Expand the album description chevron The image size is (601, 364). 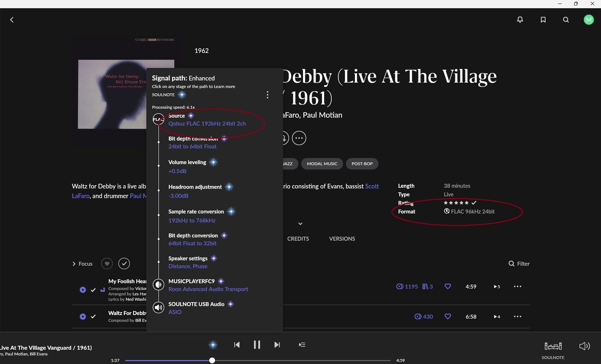coord(300,224)
